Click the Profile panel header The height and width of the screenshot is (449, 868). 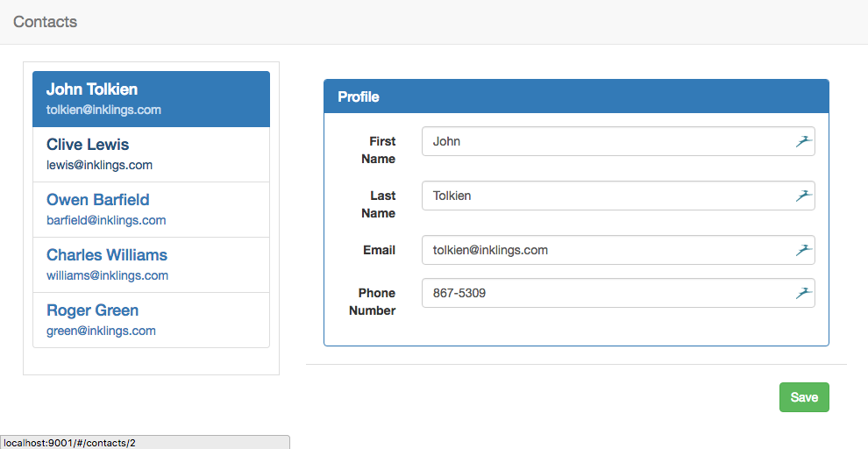[576, 96]
